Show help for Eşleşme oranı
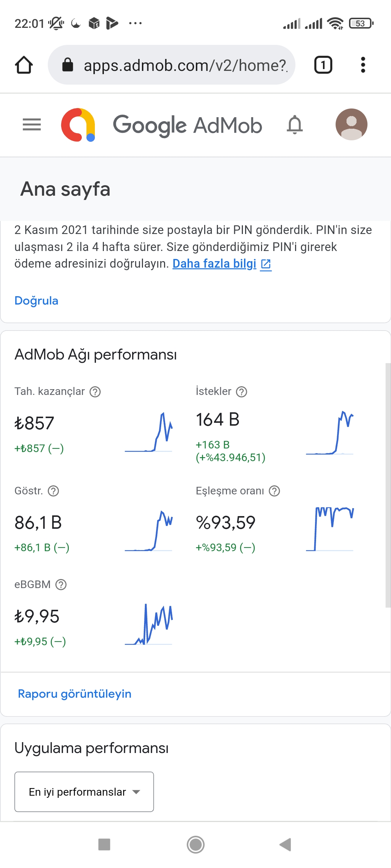 click(x=274, y=491)
